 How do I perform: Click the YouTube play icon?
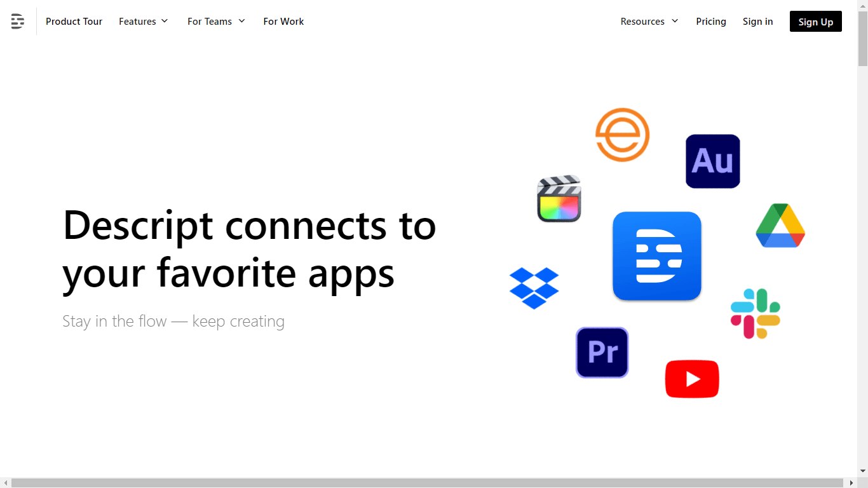coord(692,379)
